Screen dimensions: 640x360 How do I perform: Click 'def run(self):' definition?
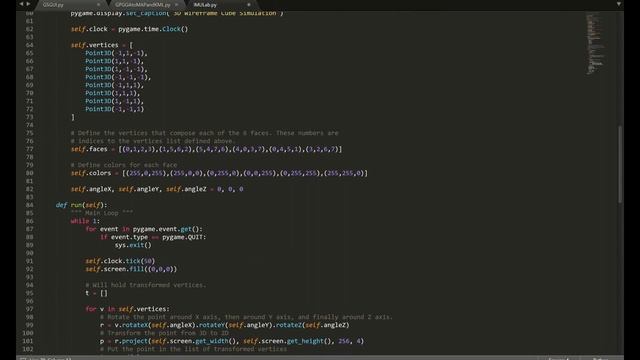[x=82, y=205]
